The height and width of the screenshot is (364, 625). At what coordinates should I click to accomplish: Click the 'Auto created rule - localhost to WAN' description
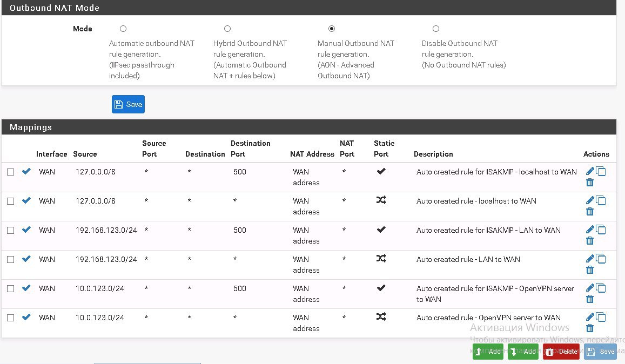click(476, 201)
